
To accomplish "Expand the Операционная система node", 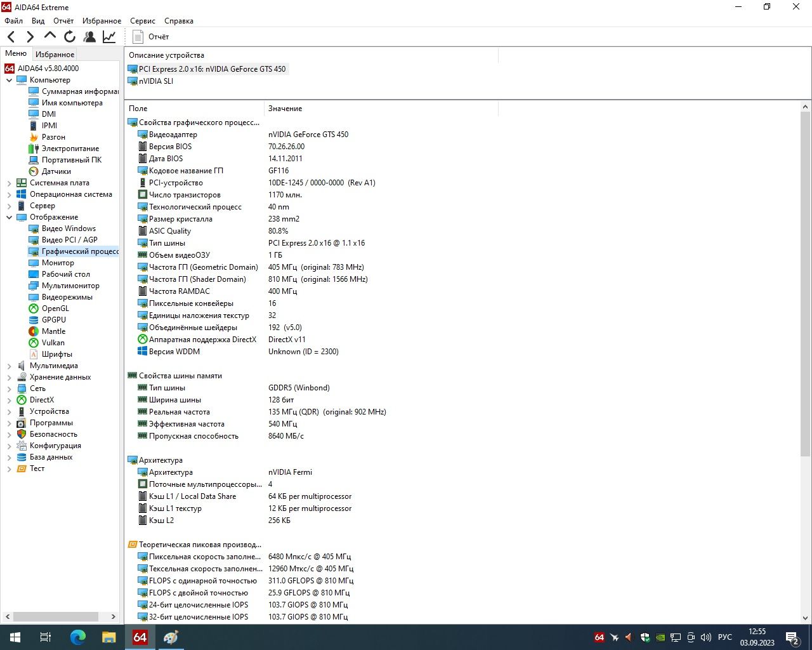I will click(9, 194).
